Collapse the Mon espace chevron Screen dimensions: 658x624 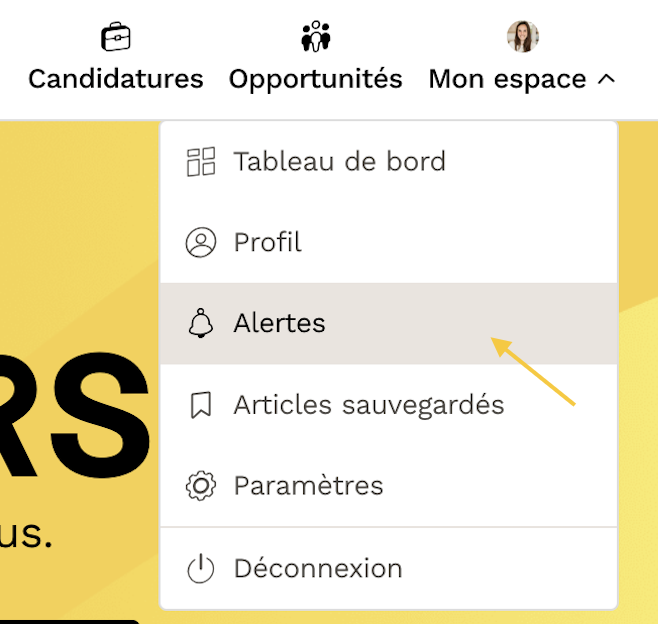coord(606,79)
